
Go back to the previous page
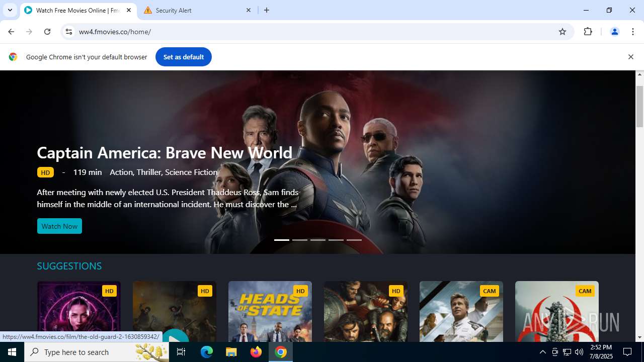pos(11,32)
